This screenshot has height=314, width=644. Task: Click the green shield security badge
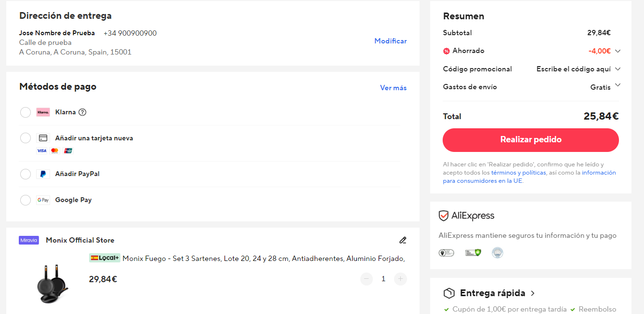click(x=473, y=253)
